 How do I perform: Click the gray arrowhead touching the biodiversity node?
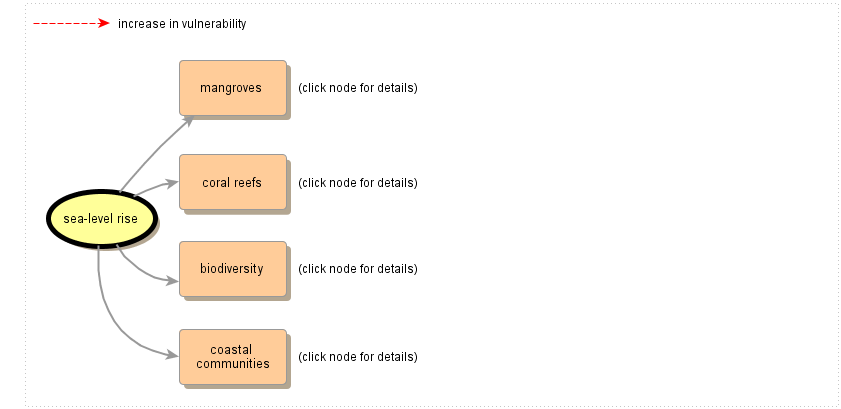click(173, 281)
